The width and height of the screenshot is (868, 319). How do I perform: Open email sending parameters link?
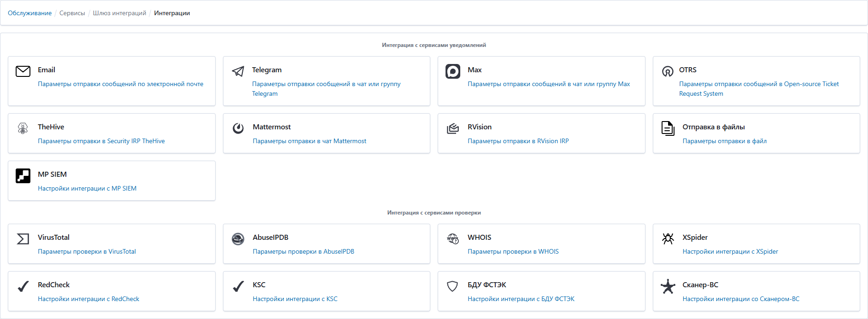[x=121, y=84]
